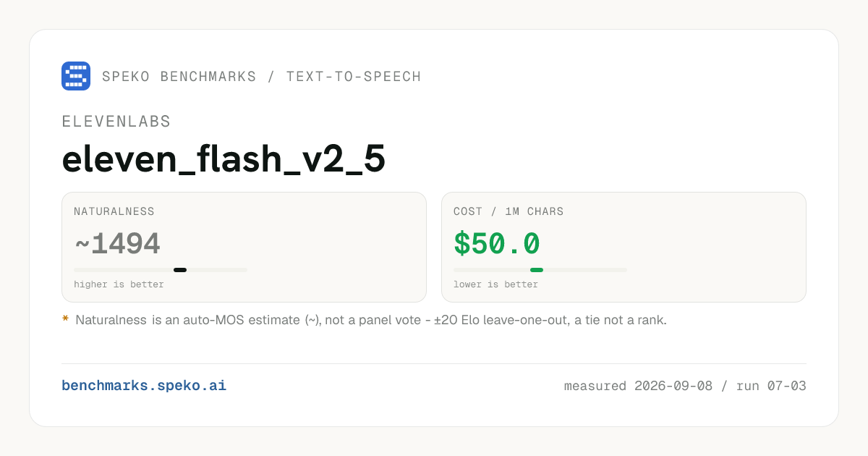Click the 'higher is better' caption

[x=119, y=284]
